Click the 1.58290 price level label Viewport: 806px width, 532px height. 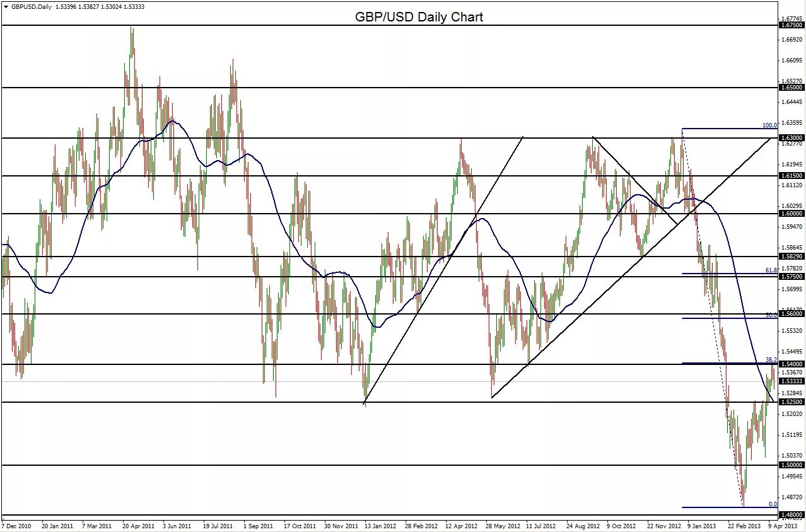791,257
